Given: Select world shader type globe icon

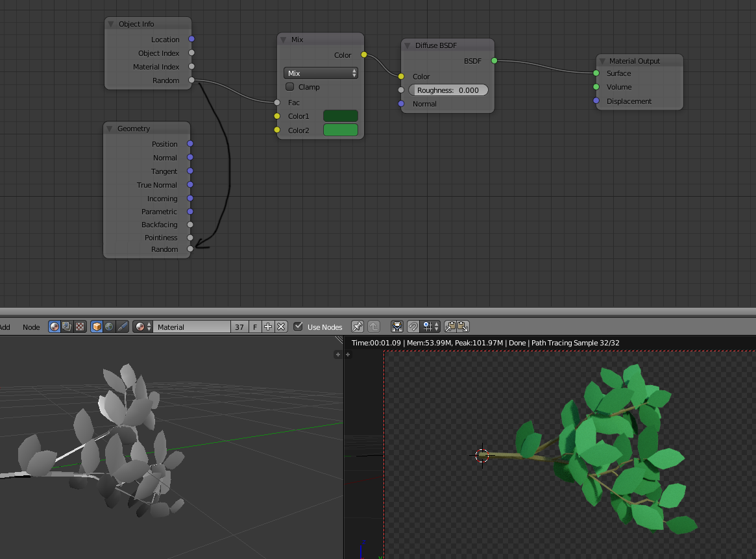Looking at the screenshot, I should pos(110,327).
